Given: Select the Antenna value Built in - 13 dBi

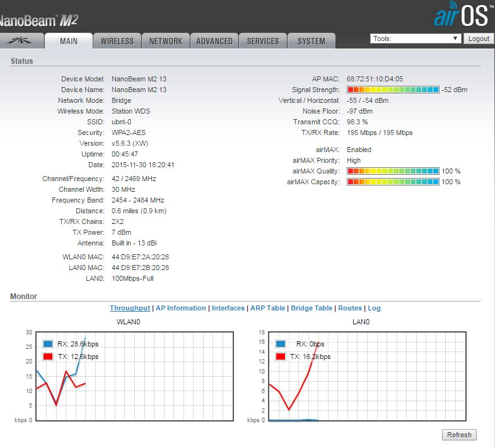Looking at the screenshot, I should click(x=134, y=244).
